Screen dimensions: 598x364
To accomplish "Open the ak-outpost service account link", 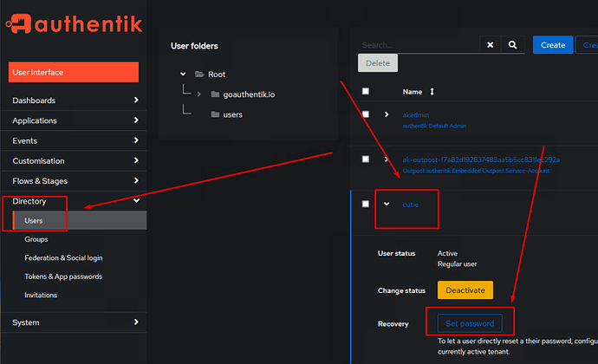I will 481,159.
